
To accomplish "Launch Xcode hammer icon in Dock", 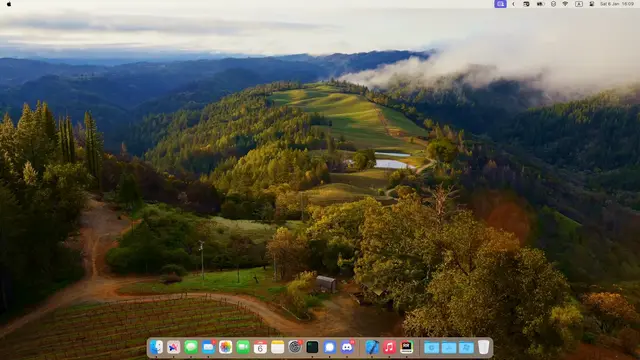I will pos(372,347).
